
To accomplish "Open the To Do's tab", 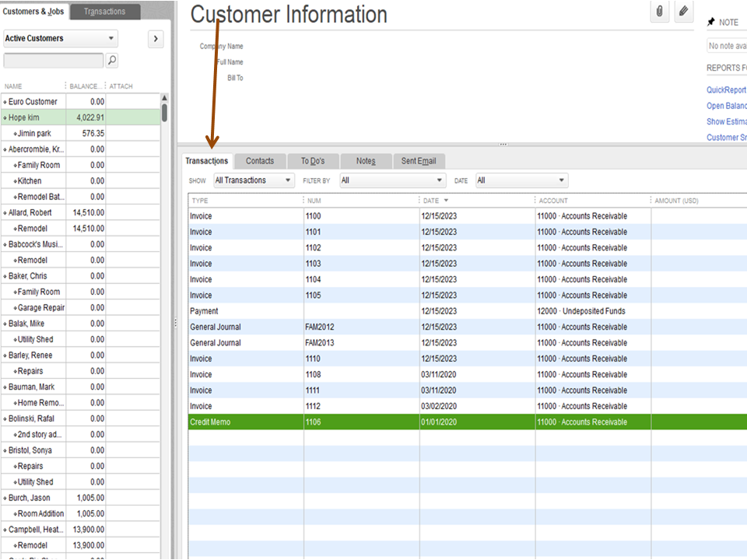I will coord(313,161).
